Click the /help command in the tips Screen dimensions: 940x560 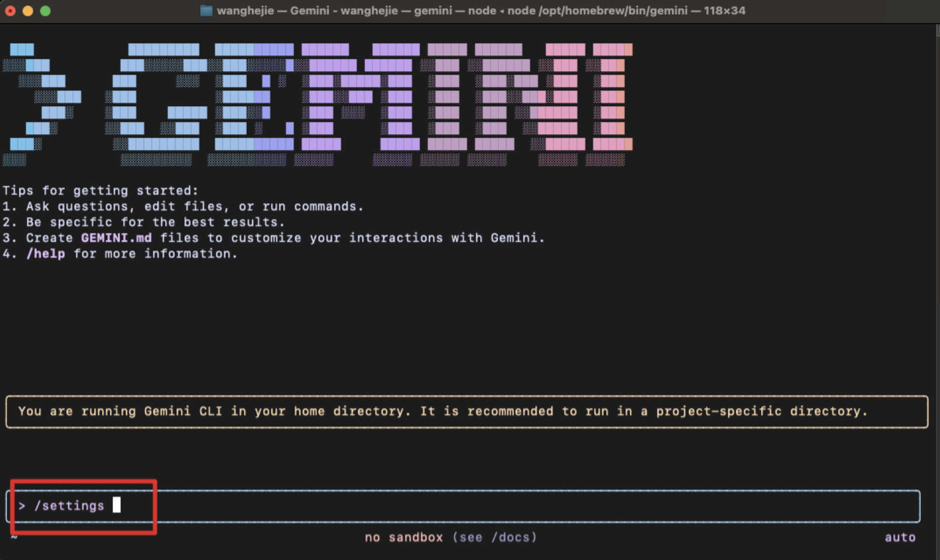click(46, 254)
